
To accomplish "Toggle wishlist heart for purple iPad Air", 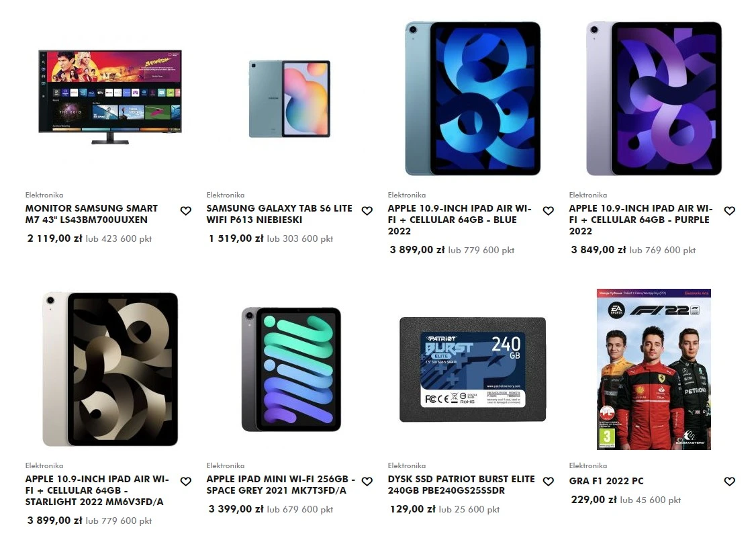I will [730, 211].
